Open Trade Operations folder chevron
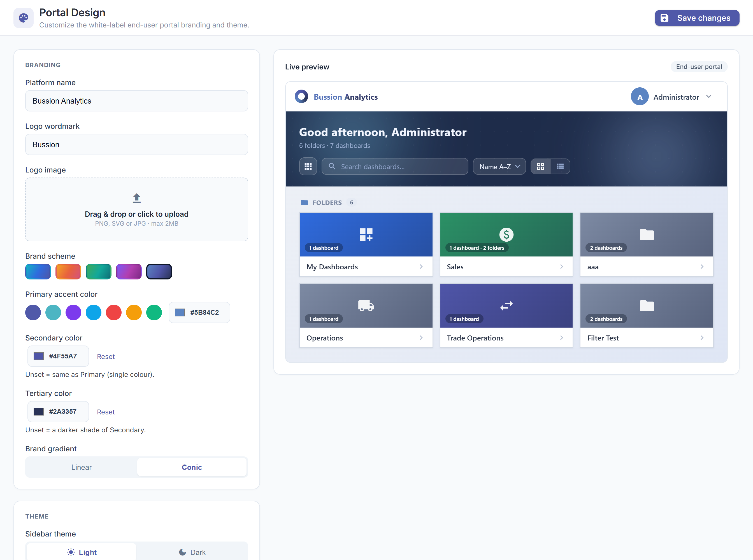753x560 pixels. pyautogui.click(x=561, y=338)
